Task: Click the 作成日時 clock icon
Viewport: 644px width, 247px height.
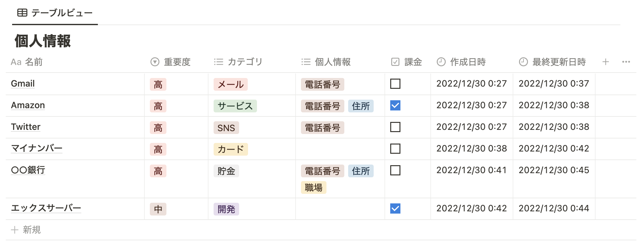Action: [441, 62]
